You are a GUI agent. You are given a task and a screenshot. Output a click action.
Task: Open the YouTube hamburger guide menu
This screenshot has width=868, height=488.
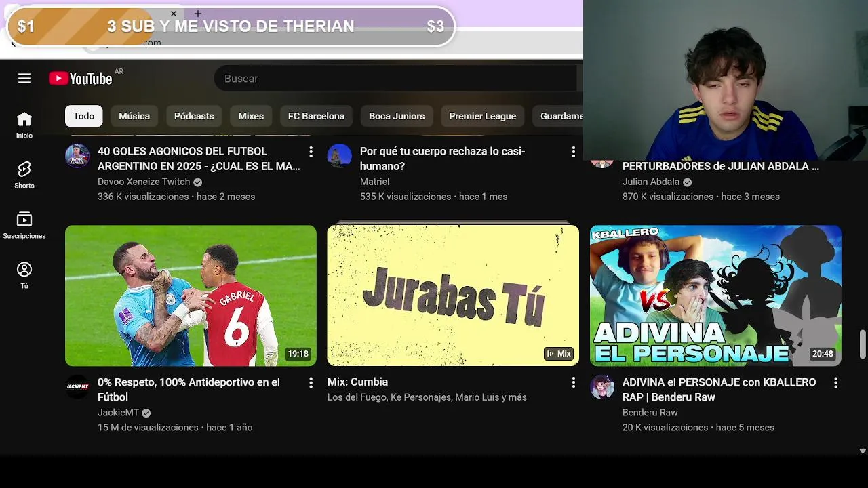click(24, 79)
